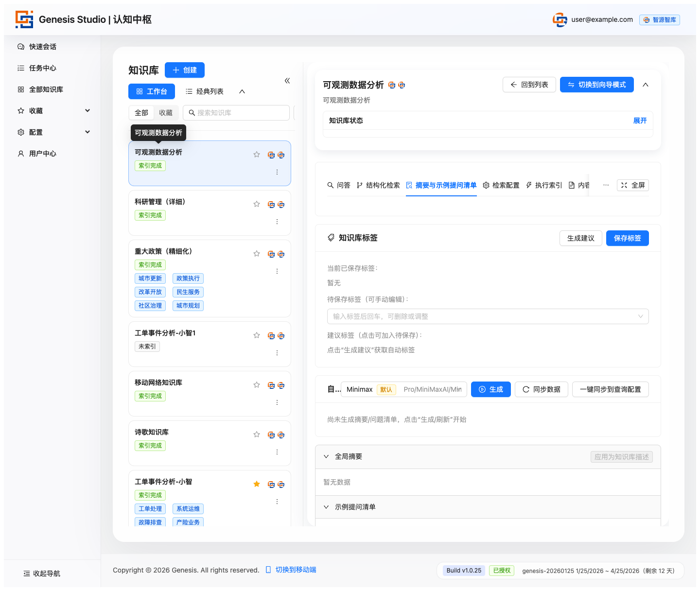This screenshot has height=591, width=700.
Task: Open the tab overflow ellipsis menu
Action: (606, 185)
